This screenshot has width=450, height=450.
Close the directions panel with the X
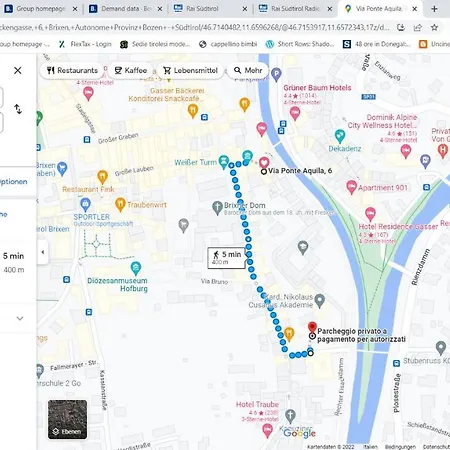[x=18, y=70]
